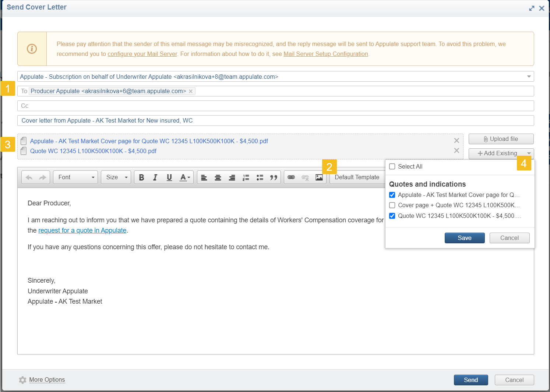Center align the text
550x392 pixels.
pos(218,177)
